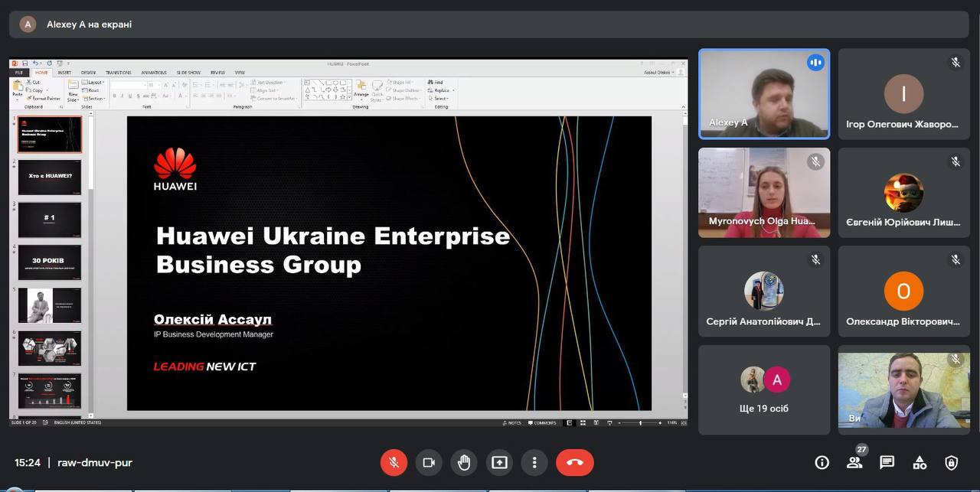The height and width of the screenshot is (492, 980).
Task: Click the Олександр Вікторович participant tile
Action: (x=903, y=292)
